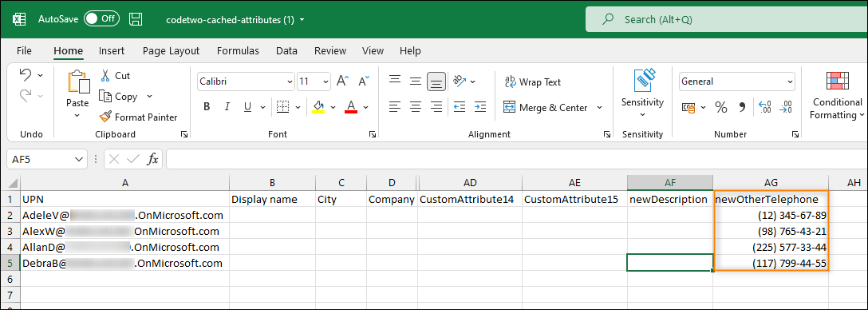Expand the Underline style dropdown
The width and height of the screenshot is (868, 310).
tap(262, 107)
